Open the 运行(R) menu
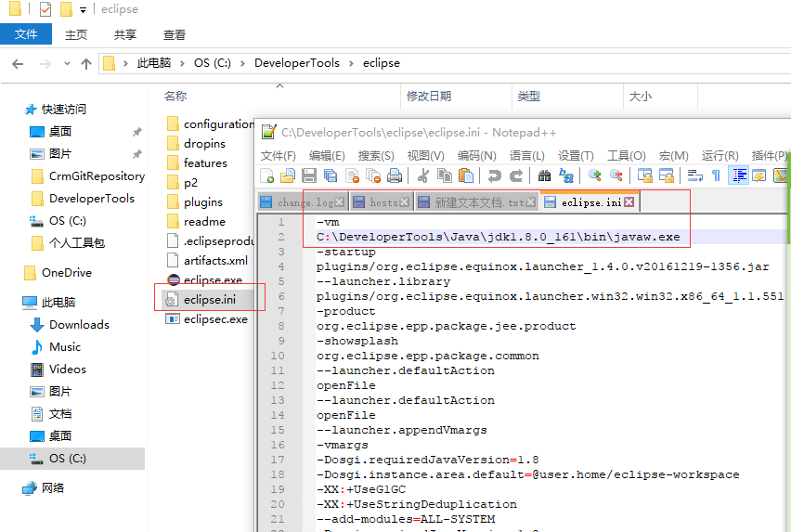Screen dimensions: 791x532 click(x=720, y=156)
